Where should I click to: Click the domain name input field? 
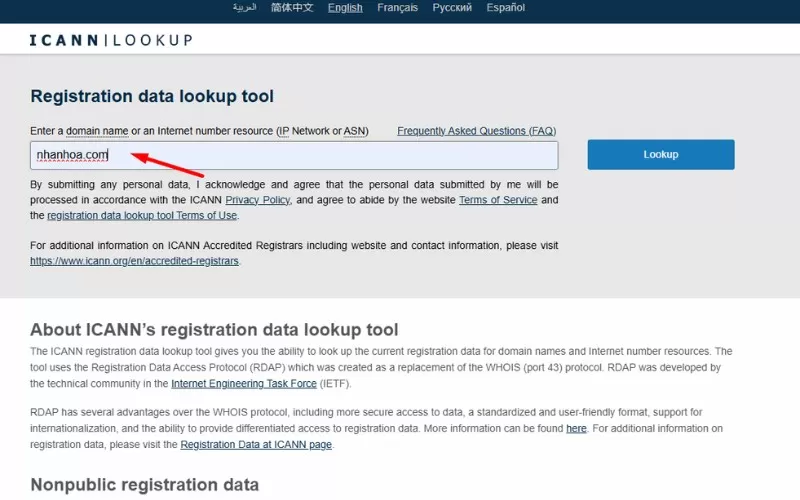click(x=293, y=155)
